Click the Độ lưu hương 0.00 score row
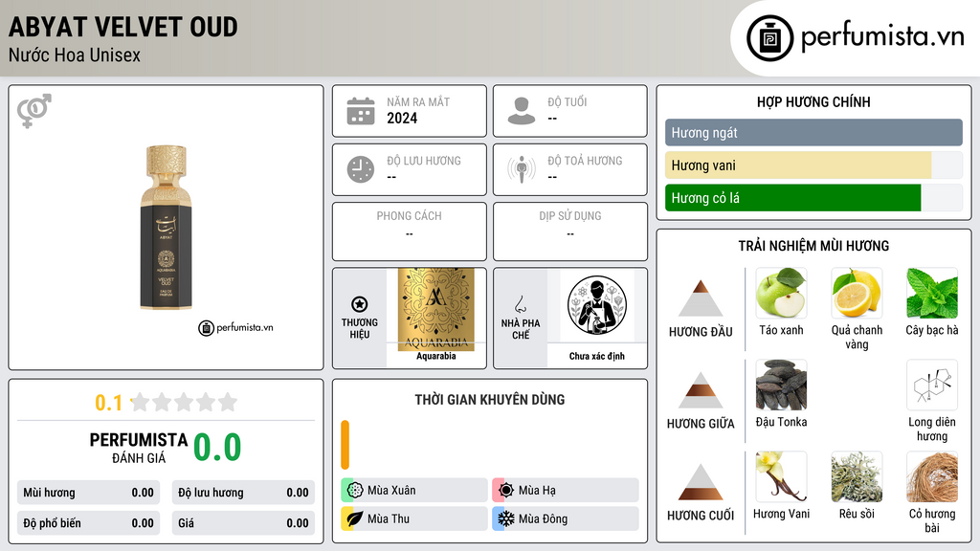 pos(243,493)
